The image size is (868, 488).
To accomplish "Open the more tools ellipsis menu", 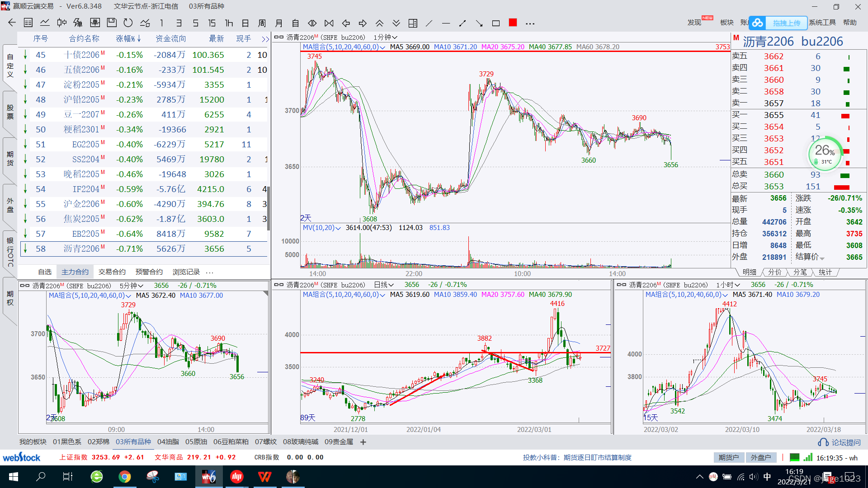I will [530, 23].
